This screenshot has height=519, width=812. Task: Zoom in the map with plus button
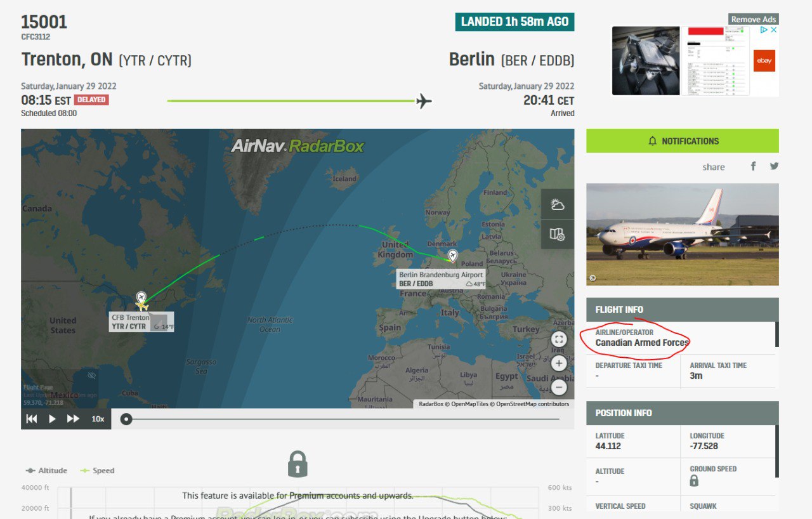click(558, 363)
